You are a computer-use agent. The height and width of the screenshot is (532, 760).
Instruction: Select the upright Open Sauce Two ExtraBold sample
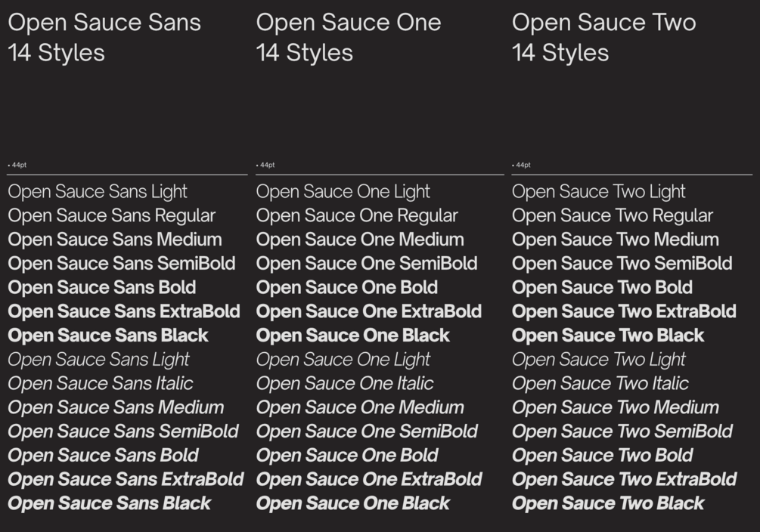(624, 311)
